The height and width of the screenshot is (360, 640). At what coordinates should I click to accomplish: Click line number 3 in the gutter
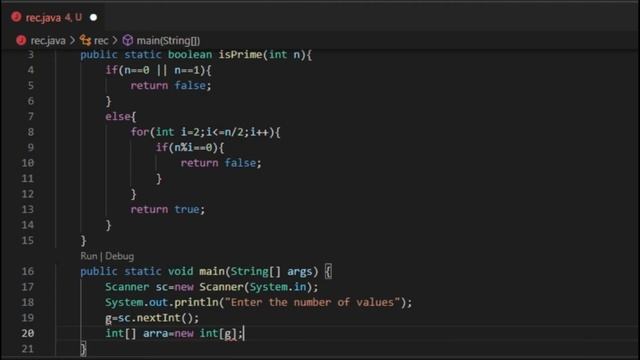tap(31, 55)
